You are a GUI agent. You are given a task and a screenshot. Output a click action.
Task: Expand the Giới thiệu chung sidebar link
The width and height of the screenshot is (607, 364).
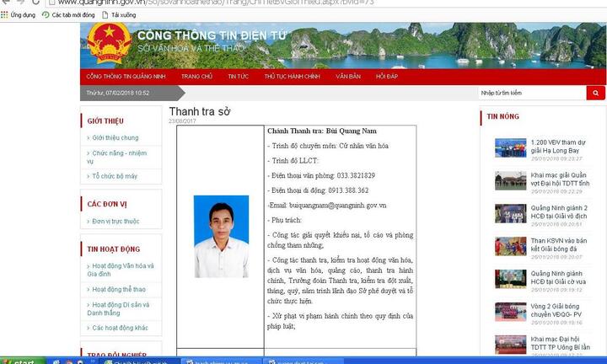115,137
